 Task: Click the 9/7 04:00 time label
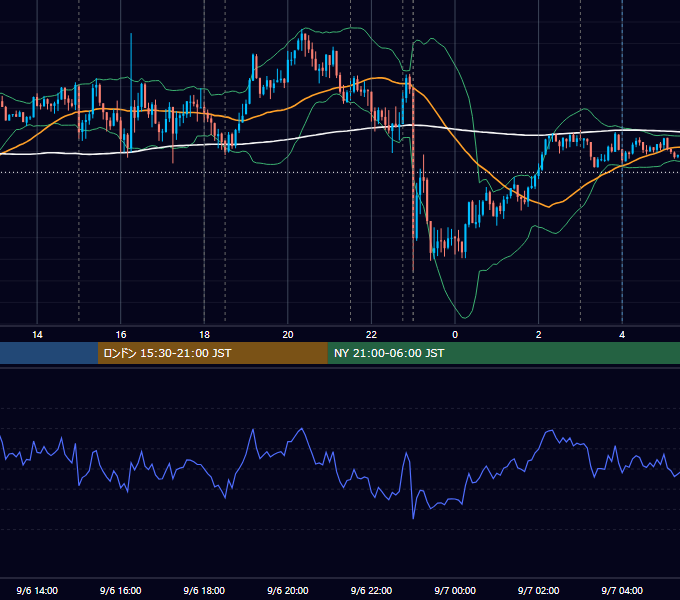coord(622,590)
